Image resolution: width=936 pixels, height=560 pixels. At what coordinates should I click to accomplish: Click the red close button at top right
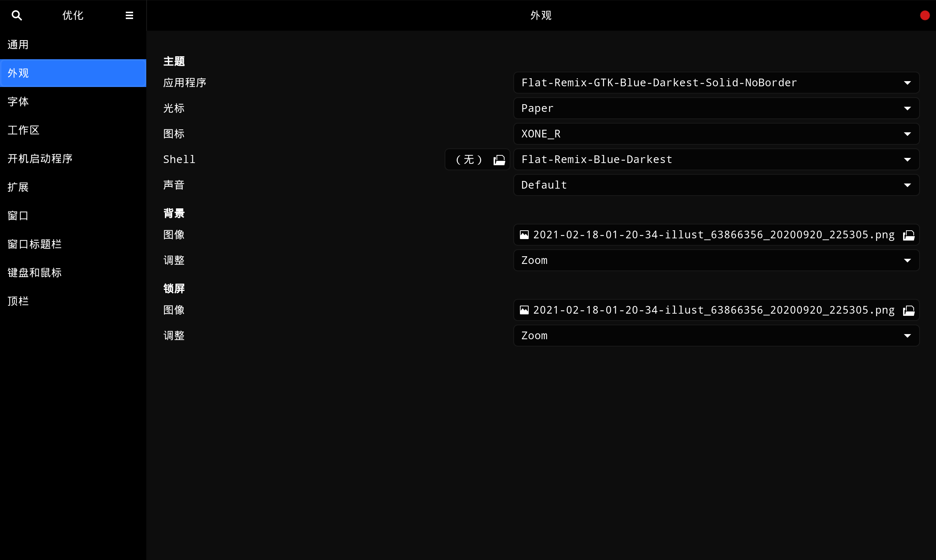[924, 15]
